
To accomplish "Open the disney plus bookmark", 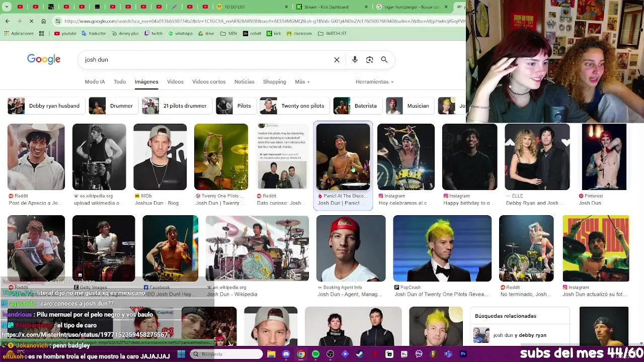I will point(125,34).
